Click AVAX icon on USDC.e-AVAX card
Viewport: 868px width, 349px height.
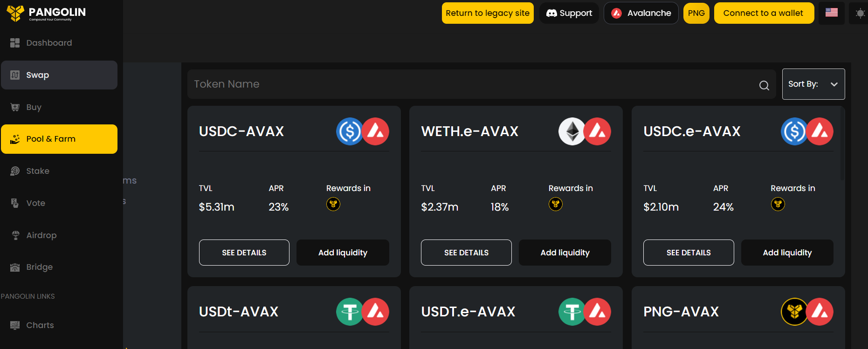(820, 131)
